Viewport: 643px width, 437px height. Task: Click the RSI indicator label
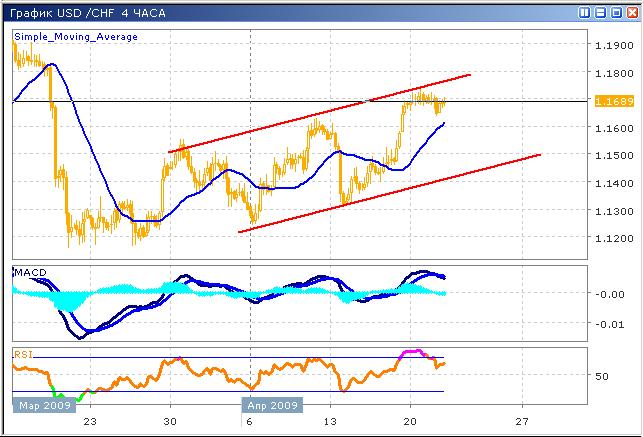[23, 353]
